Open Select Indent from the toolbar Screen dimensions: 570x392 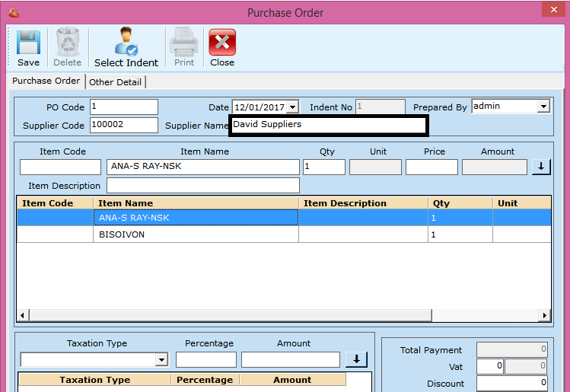tap(126, 47)
